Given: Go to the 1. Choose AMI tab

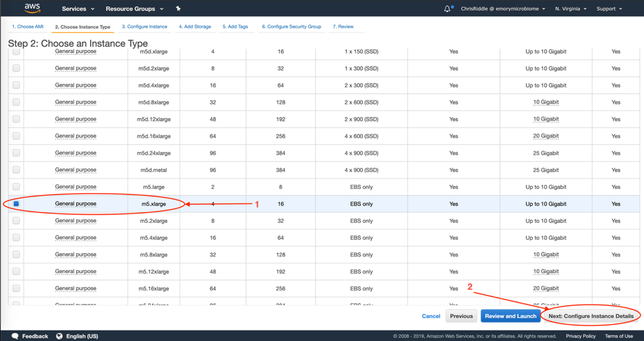Looking at the screenshot, I should pyautogui.click(x=28, y=26).
